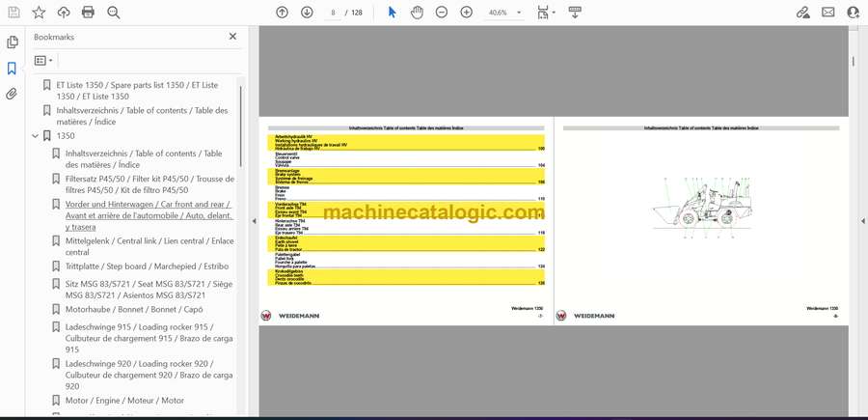This screenshot has height=420, width=868.
Task: Zoom out with the minus icon
Action: point(441,13)
